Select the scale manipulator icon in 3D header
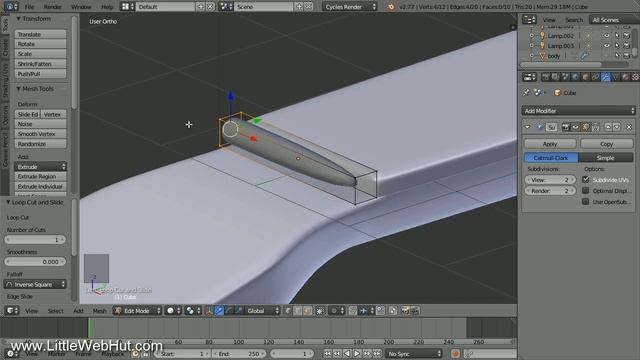 pyautogui.click(x=239, y=311)
